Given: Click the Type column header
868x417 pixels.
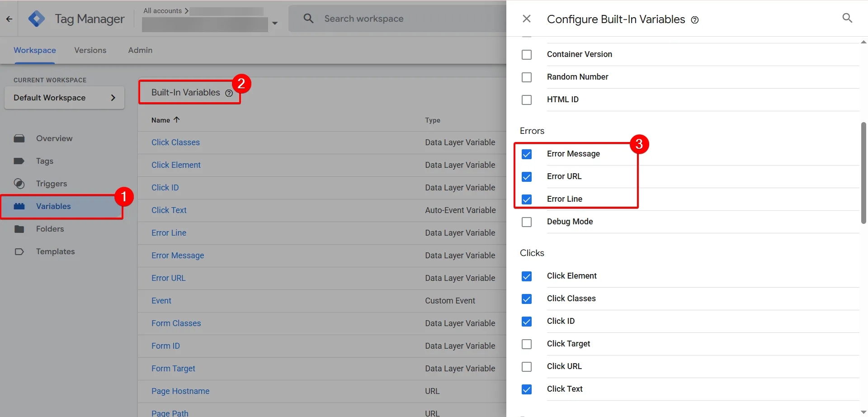Looking at the screenshot, I should pos(433,120).
